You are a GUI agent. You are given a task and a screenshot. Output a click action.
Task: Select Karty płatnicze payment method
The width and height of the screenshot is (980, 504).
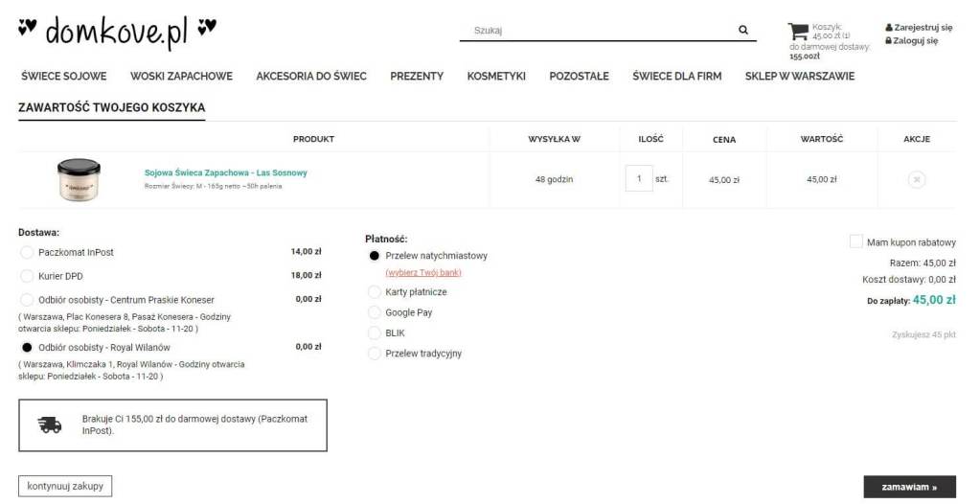click(x=375, y=292)
